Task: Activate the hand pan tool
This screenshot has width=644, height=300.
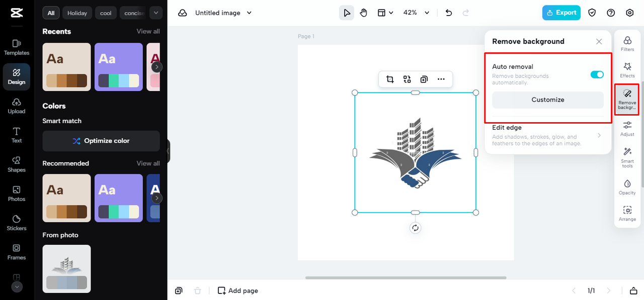Action: click(364, 13)
